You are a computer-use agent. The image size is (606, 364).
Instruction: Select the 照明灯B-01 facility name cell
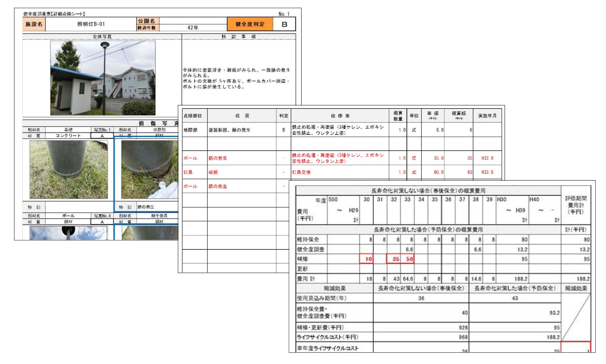tap(91, 24)
